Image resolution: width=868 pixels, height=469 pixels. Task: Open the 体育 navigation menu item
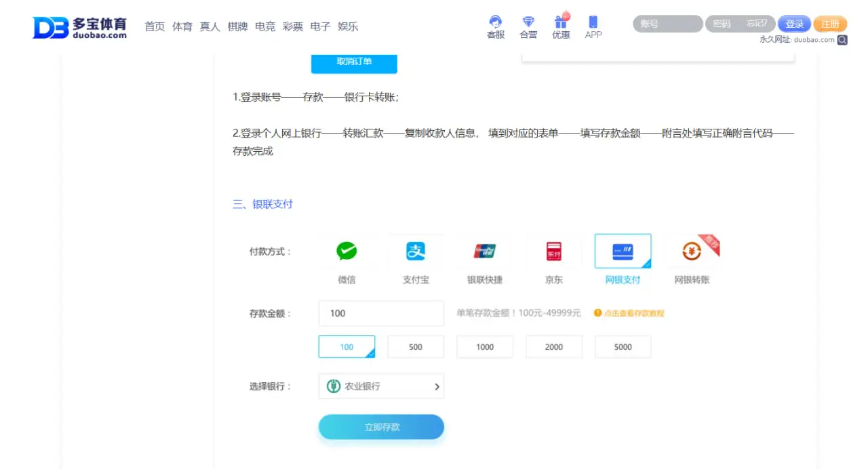182,26
